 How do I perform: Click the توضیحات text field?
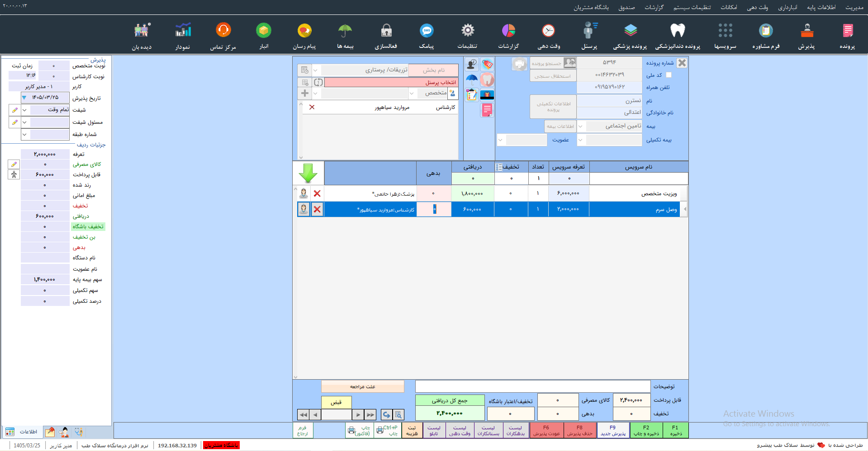[533, 386]
